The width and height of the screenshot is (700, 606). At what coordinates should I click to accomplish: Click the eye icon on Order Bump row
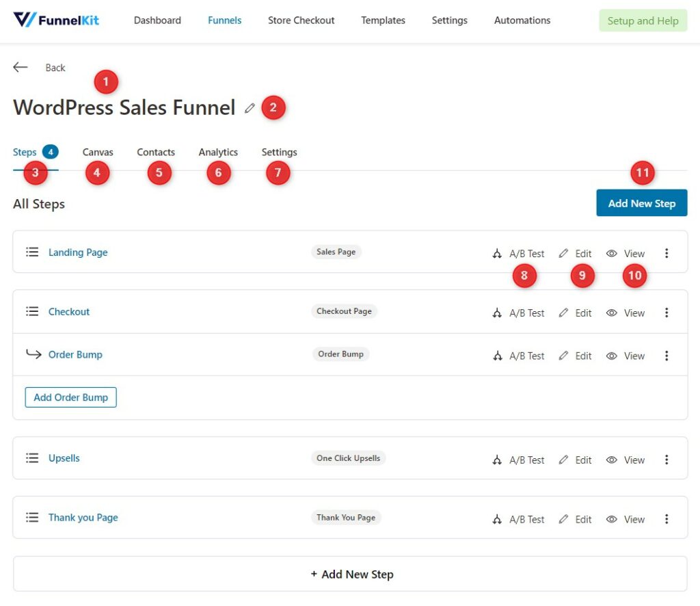(x=612, y=356)
